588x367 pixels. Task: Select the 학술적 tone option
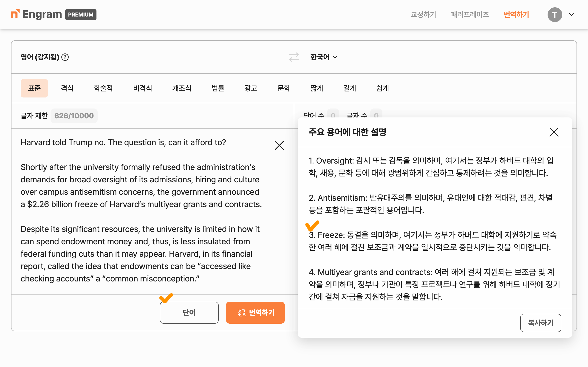(103, 88)
